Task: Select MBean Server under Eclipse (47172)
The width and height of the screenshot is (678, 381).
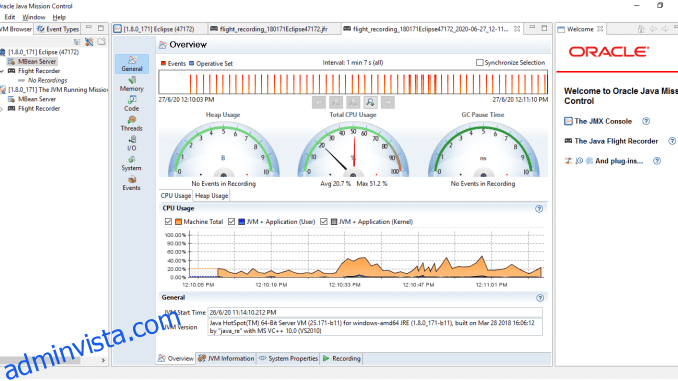Action: (37, 61)
